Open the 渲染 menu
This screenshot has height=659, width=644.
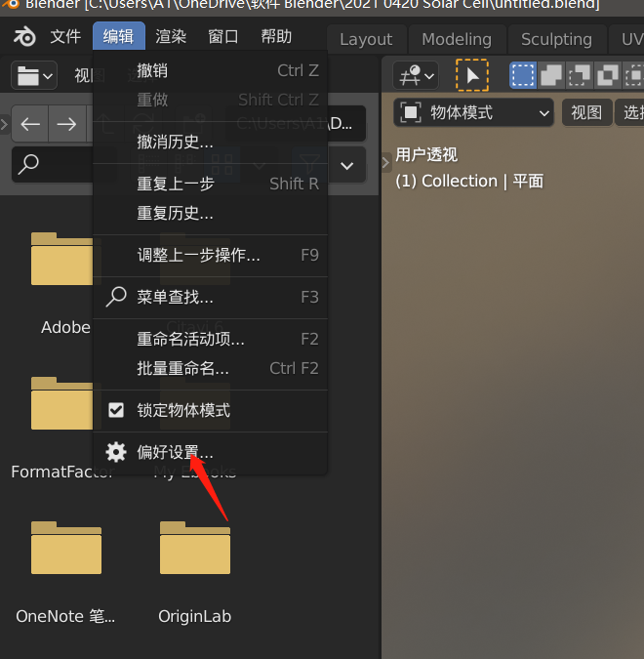click(x=171, y=36)
